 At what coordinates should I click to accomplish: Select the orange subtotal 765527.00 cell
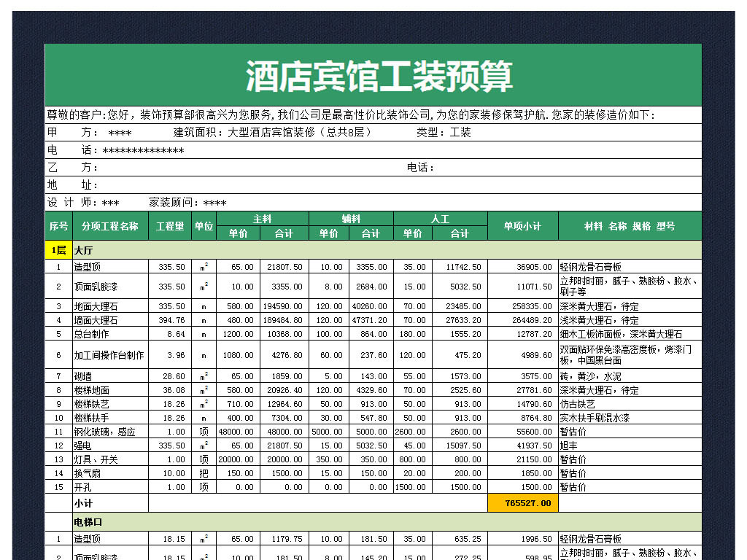coord(522,503)
